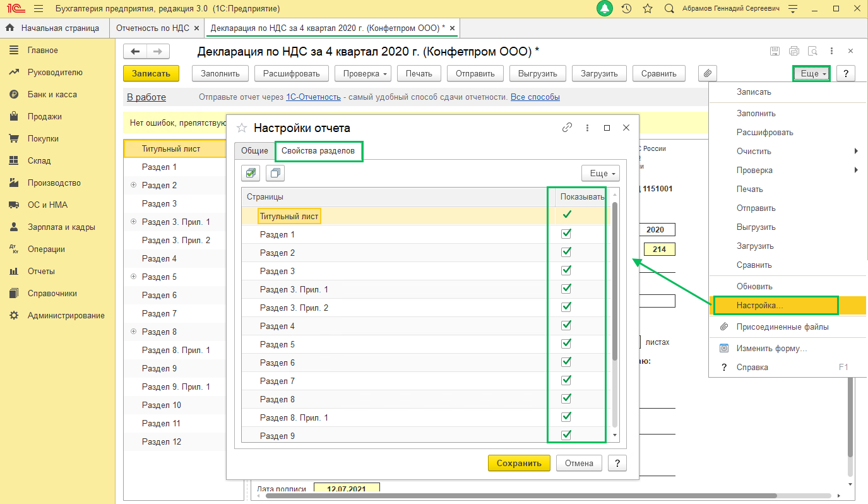The height and width of the screenshot is (504, 868).
Task: Toggle Показывать checkbox for Раздел 3
Action: coord(566,271)
